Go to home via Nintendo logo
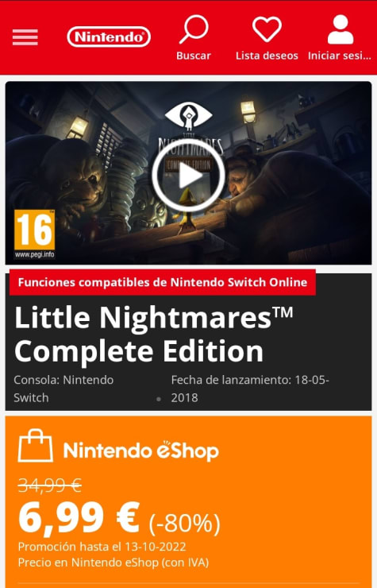 pyautogui.click(x=109, y=37)
